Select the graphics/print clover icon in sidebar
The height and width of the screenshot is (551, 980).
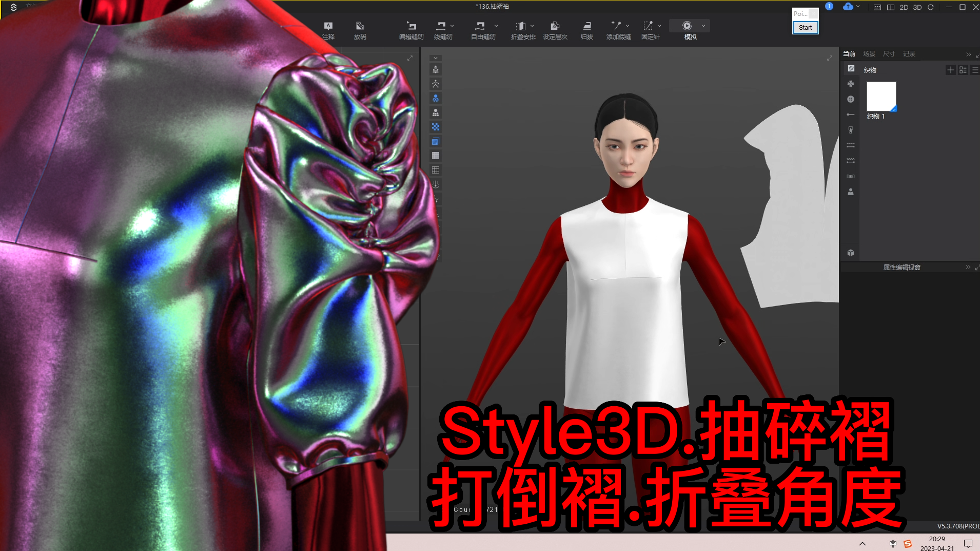tap(851, 84)
